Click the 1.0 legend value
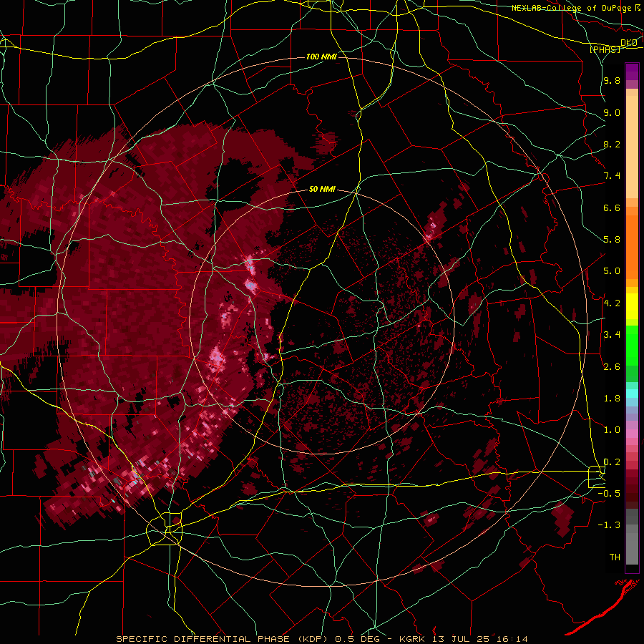The image size is (644, 644). [x=612, y=430]
